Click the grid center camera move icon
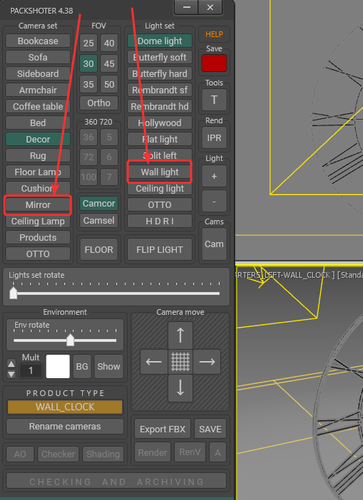This screenshot has height=500, width=363. pyautogui.click(x=180, y=362)
